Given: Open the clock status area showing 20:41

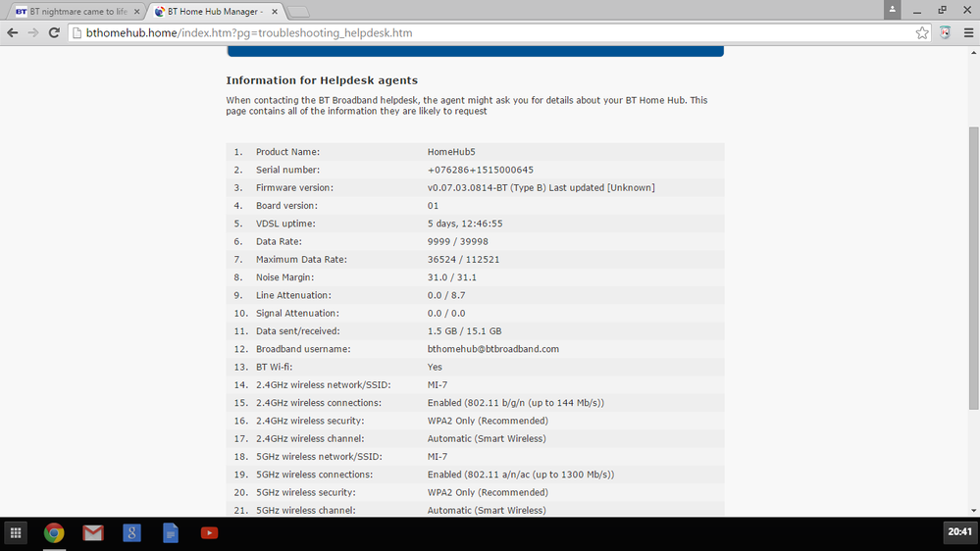Looking at the screenshot, I should click(x=960, y=532).
